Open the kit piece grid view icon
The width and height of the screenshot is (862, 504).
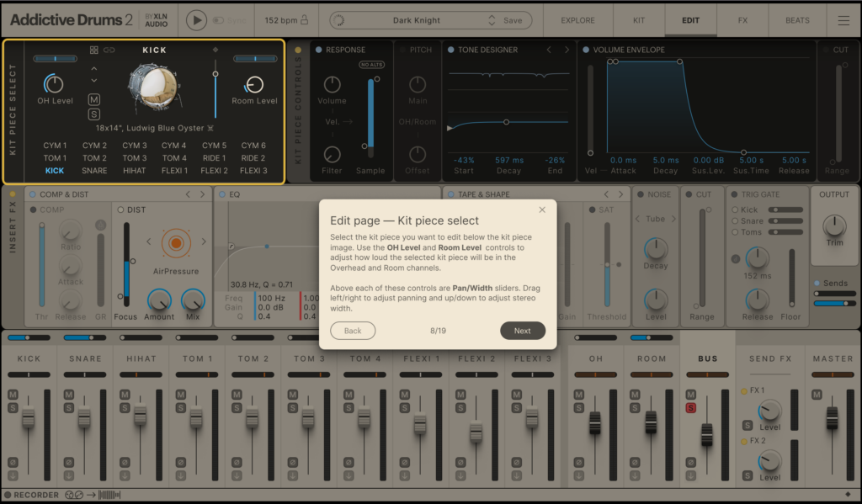coord(93,50)
